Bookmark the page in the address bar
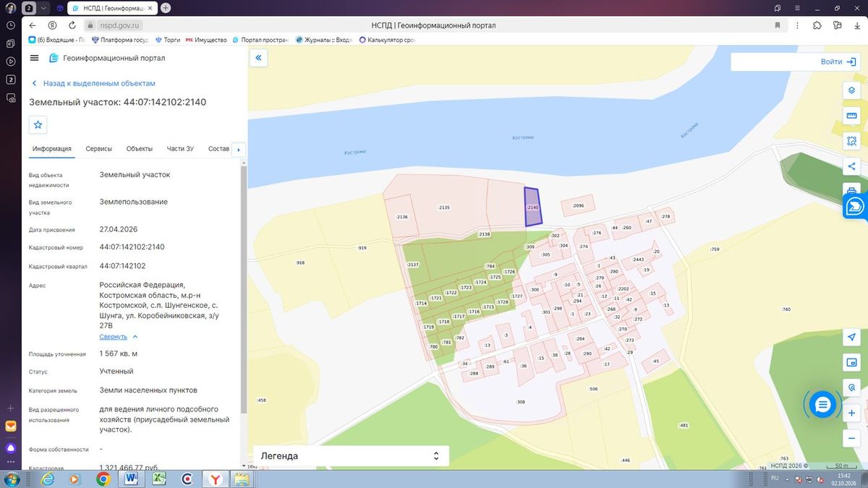 click(778, 25)
